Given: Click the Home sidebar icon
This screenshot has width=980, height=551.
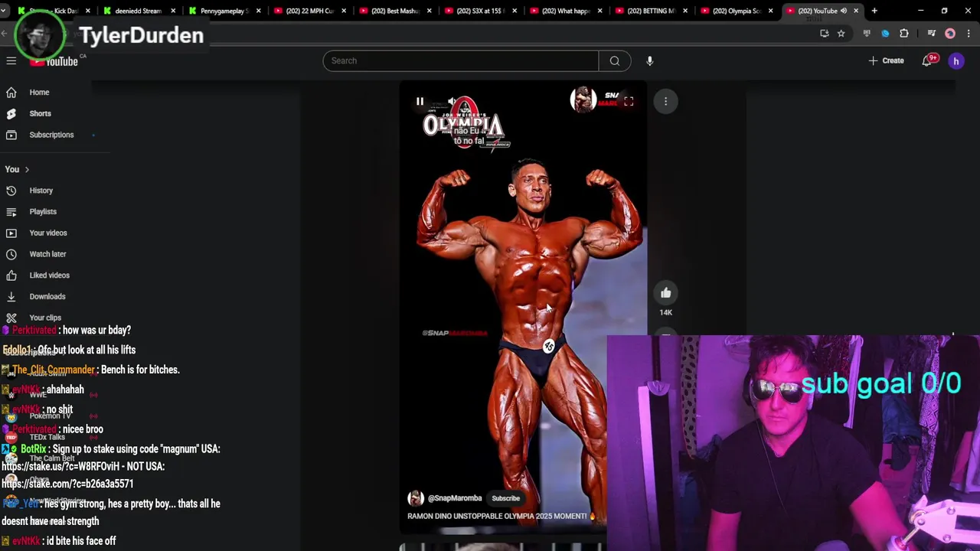Looking at the screenshot, I should pyautogui.click(x=11, y=93).
